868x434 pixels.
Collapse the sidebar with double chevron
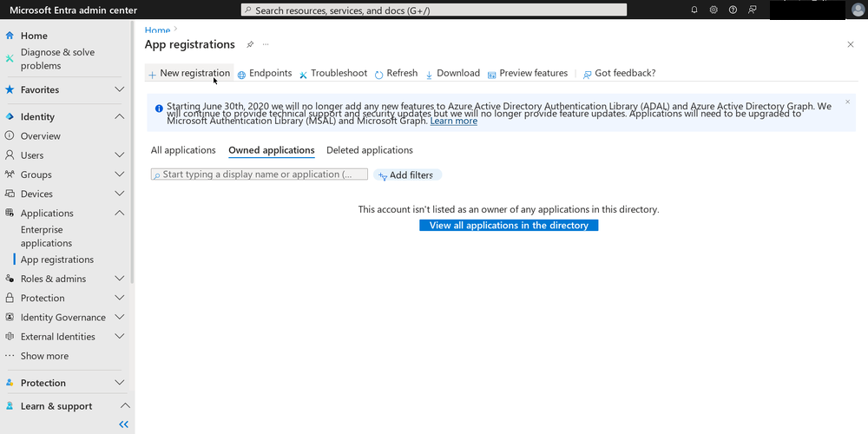click(x=123, y=424)
